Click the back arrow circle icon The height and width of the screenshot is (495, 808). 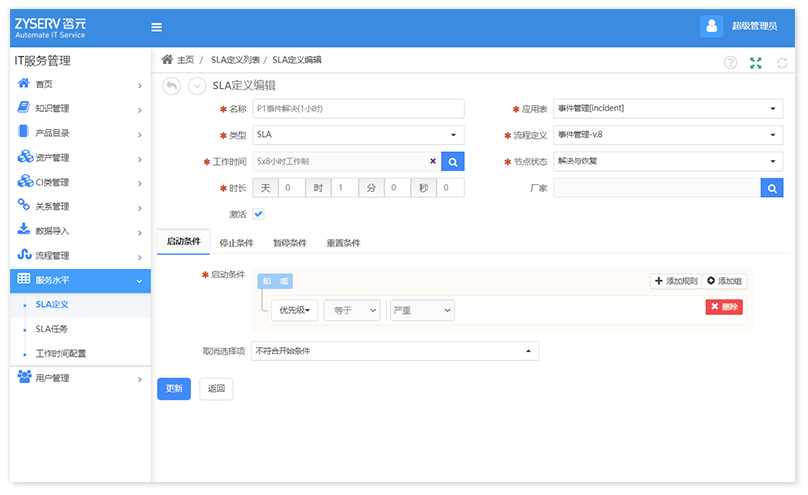(172, 86)
